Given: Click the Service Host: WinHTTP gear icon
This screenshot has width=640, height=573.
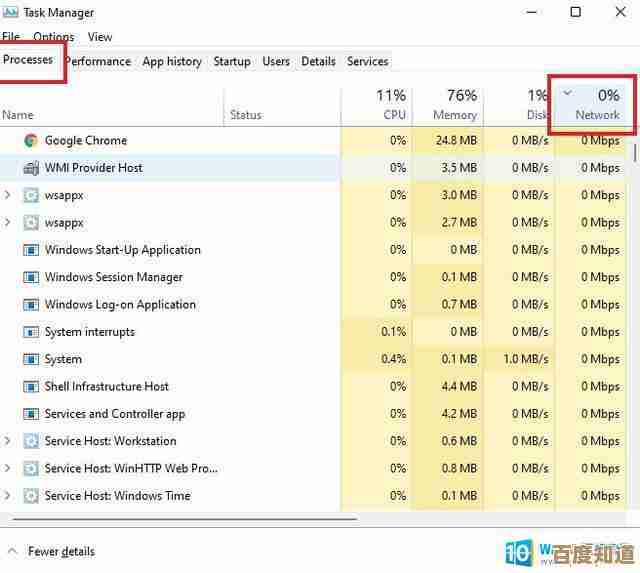Looking at the screenshot, I should (31, 469).
